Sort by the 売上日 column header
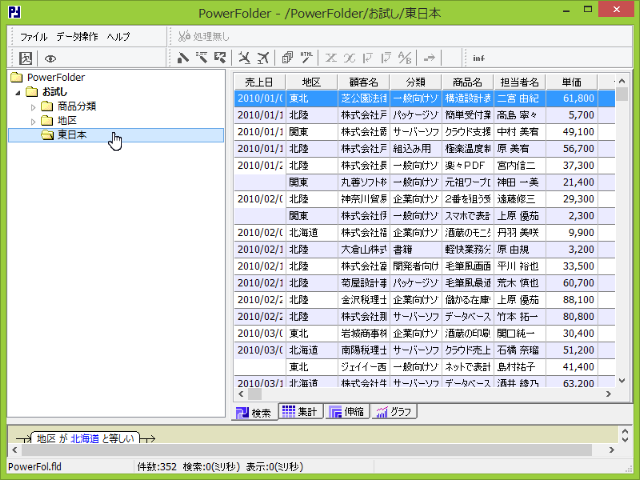 (x=260, y=82)
